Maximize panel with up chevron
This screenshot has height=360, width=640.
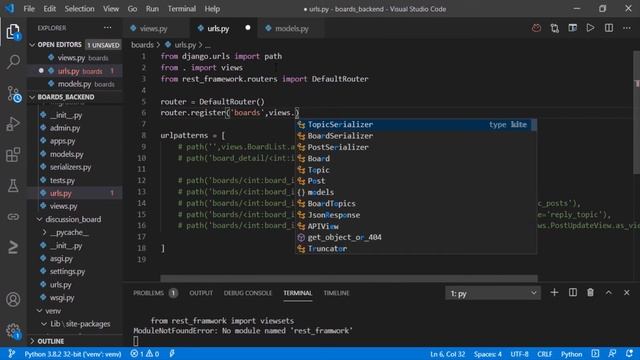pyautogui.click(x=609, y=293)
